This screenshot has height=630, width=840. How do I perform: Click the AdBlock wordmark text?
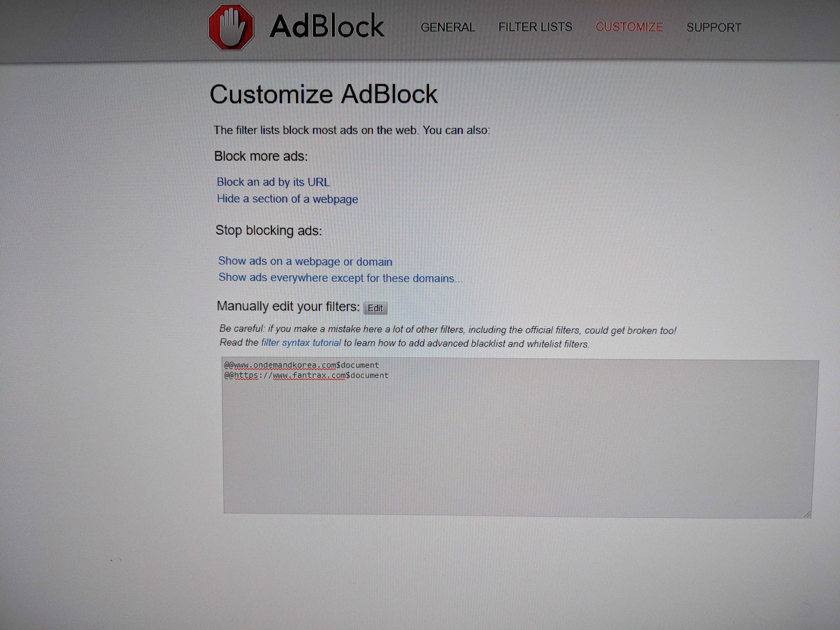[x=327, y=26]
